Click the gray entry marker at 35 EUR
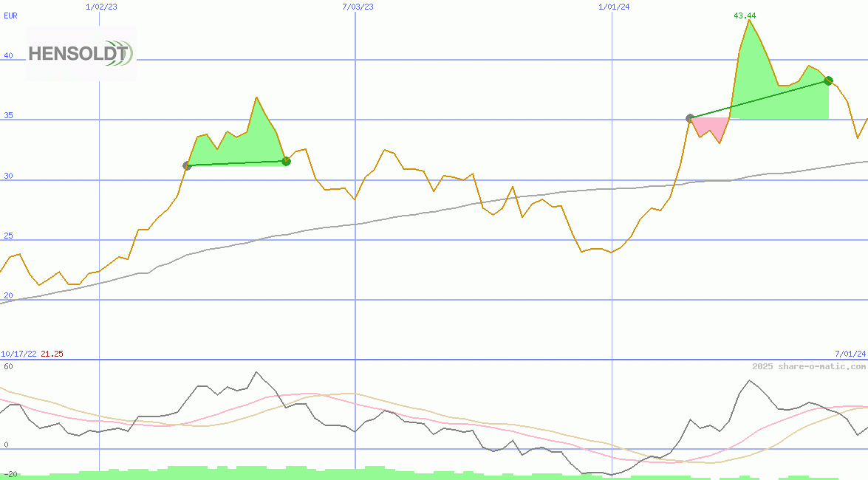The width and height of the screenshot is (868, 480). pyautogui.click(x=690, y=118)
